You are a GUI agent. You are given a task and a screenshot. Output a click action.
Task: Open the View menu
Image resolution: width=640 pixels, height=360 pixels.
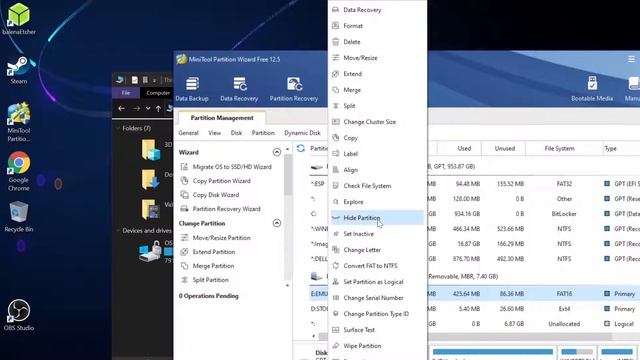[x=214, y=133]
